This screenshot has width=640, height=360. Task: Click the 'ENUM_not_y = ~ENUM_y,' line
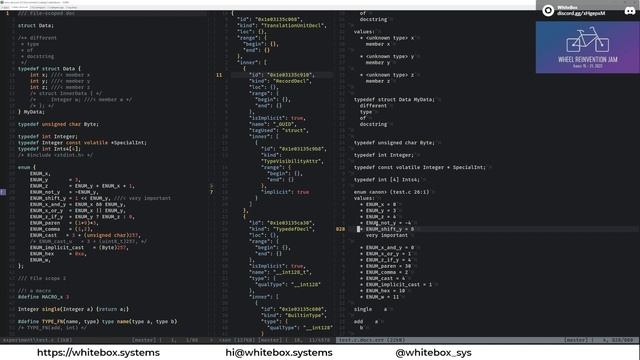click(x=64, y=192)
